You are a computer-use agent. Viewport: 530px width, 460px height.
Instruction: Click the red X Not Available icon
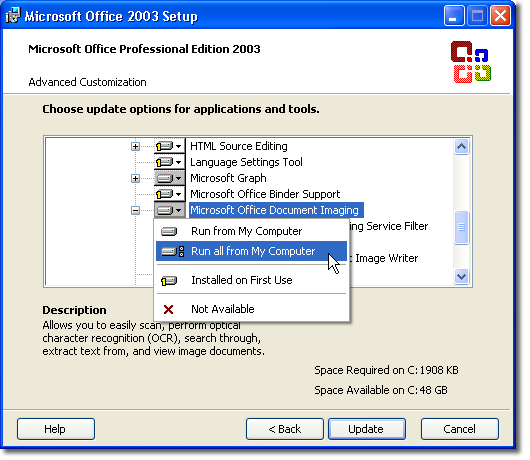click(168, 309)
